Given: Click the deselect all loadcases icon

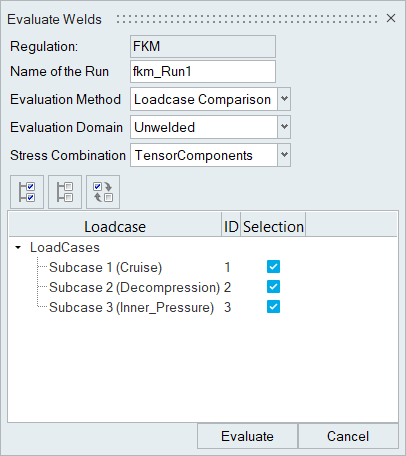Looking at the screenshot, I should click(x=65, y=192).
